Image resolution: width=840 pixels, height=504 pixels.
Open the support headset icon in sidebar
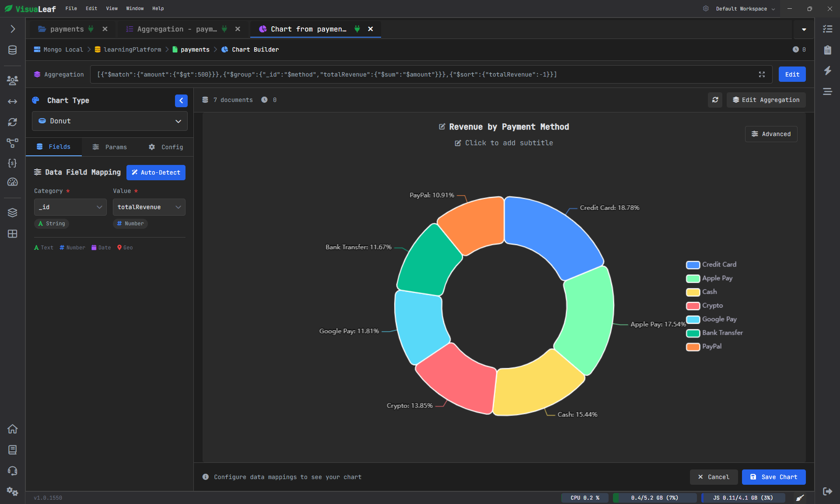12,471
